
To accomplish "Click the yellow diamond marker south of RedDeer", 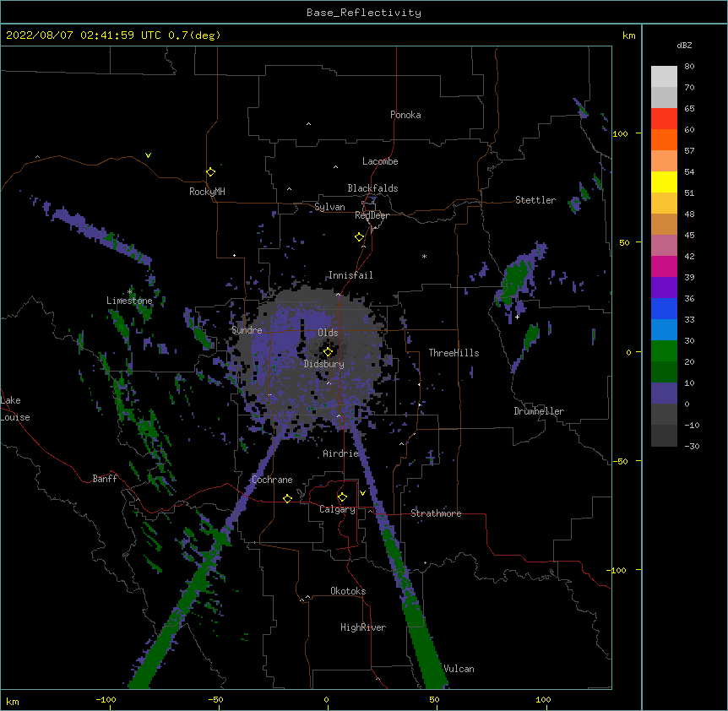I will coord(359,237).
